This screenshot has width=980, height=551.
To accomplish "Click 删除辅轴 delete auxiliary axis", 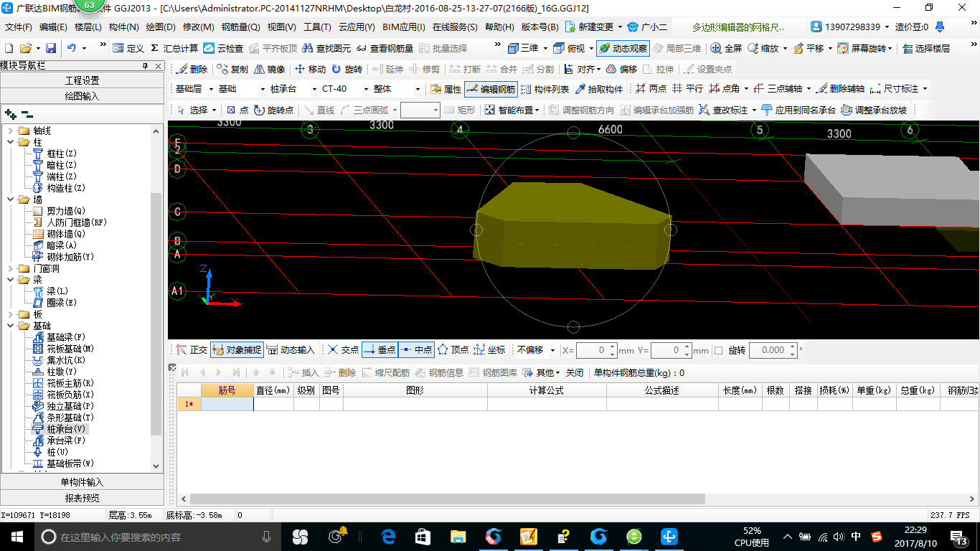I will pos(840,89).
